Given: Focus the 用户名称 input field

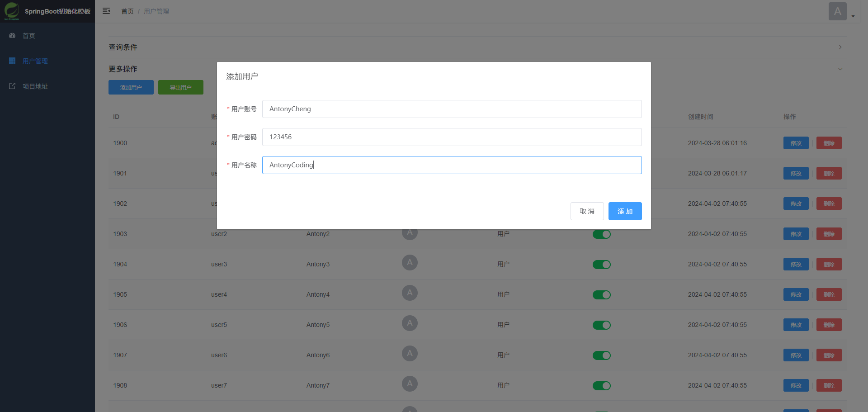Looking at the screenshot, I should 452,165.
